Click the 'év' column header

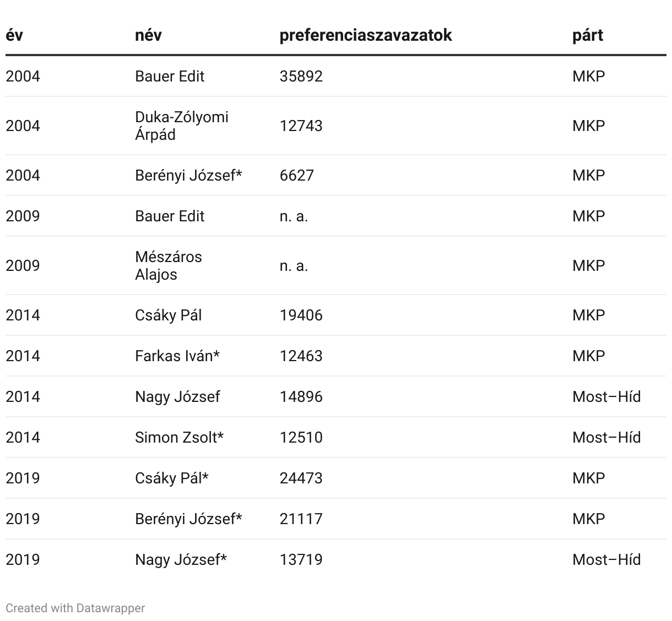[14, 35]
